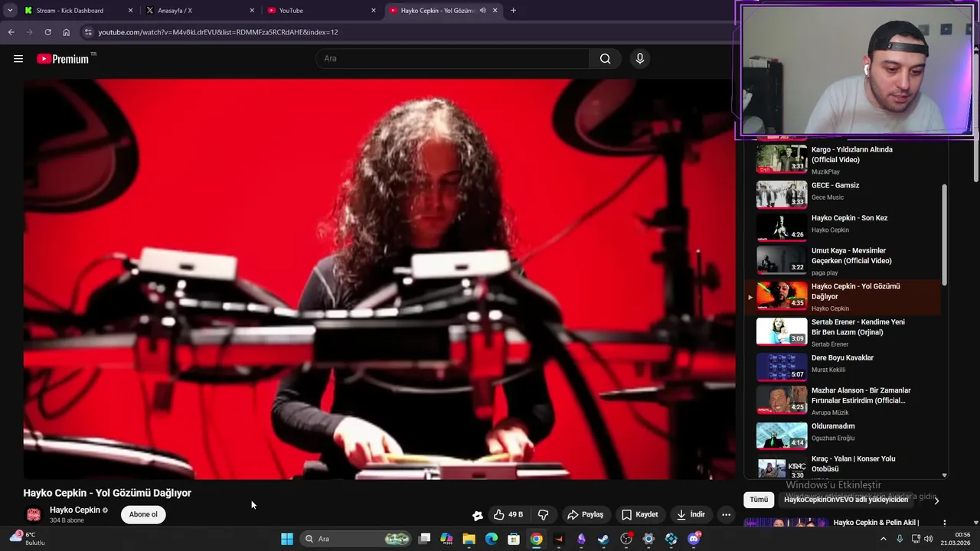The height and width of the screenshot is (551, 980).
Task: Click the search magnifier button
Action: [605, 59]
